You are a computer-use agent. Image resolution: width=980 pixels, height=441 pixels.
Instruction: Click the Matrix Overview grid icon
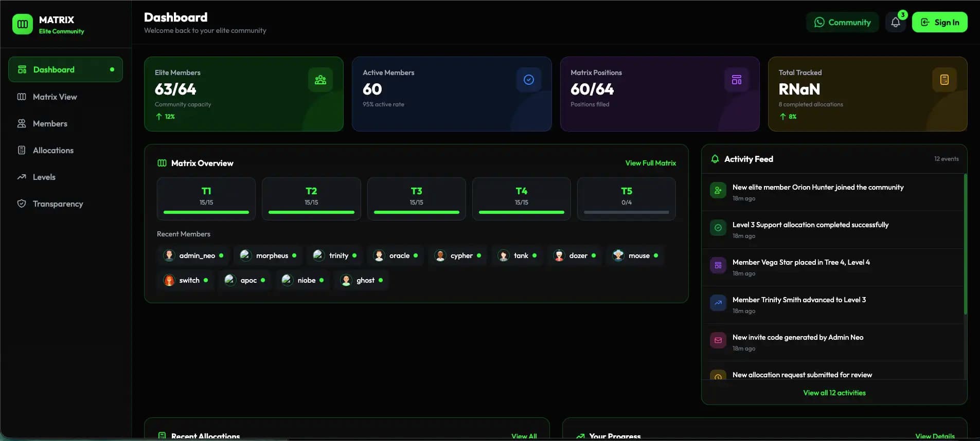(162, 163)
